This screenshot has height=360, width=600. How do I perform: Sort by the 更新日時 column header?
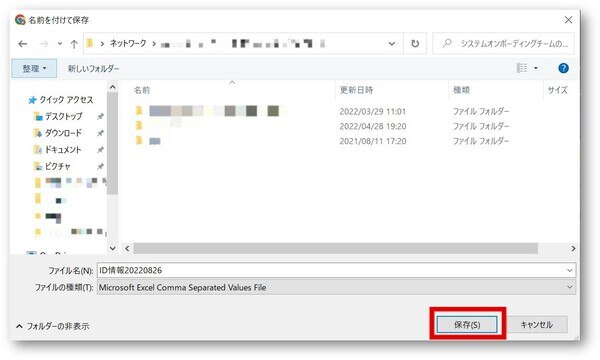coord(356,90)
